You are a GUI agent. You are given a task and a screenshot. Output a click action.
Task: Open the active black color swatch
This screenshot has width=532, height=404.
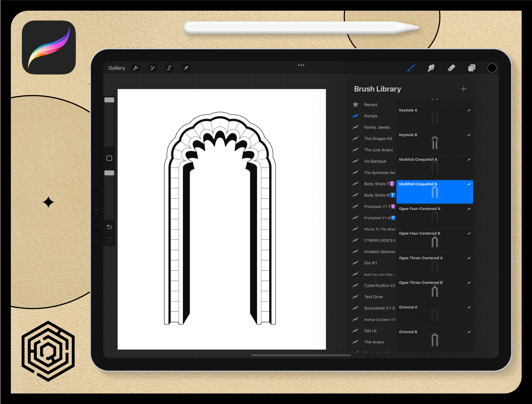point(492,68)
